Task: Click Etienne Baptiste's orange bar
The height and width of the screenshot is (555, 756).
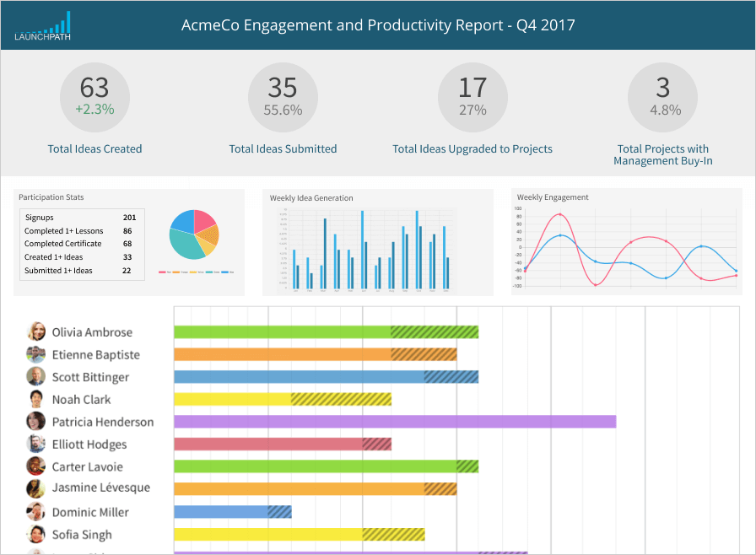Action: [x=316, y=354]
